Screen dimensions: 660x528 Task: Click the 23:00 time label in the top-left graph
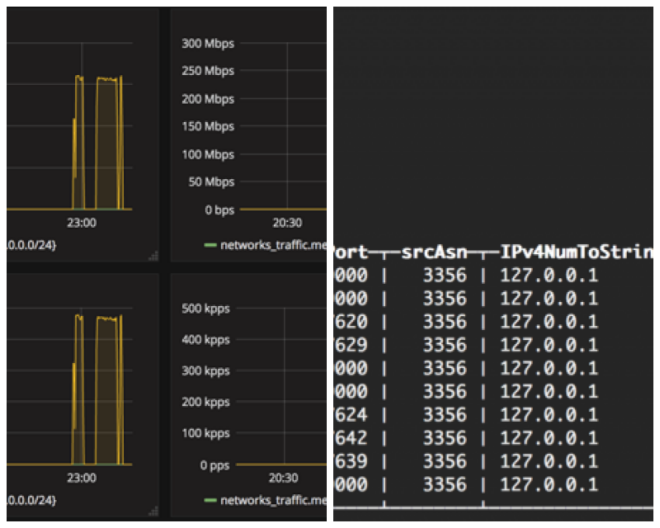click(x=81, y=224)
